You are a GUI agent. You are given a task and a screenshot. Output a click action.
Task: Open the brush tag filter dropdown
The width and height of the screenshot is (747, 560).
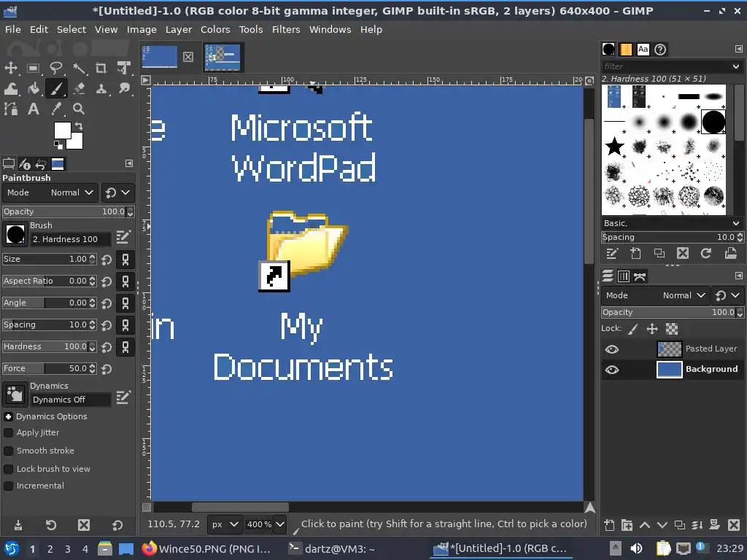tap(735, 66)
